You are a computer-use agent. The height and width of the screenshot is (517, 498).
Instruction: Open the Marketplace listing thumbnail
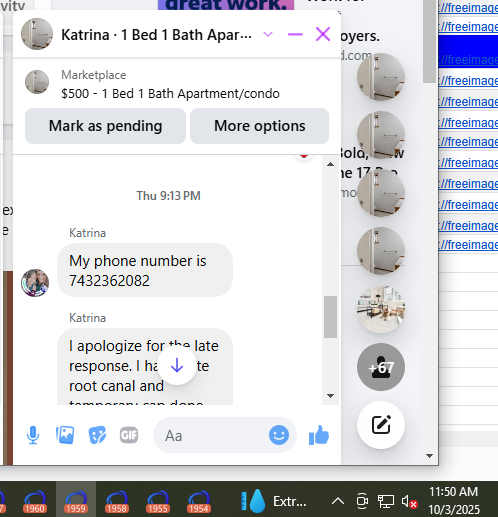37,82
